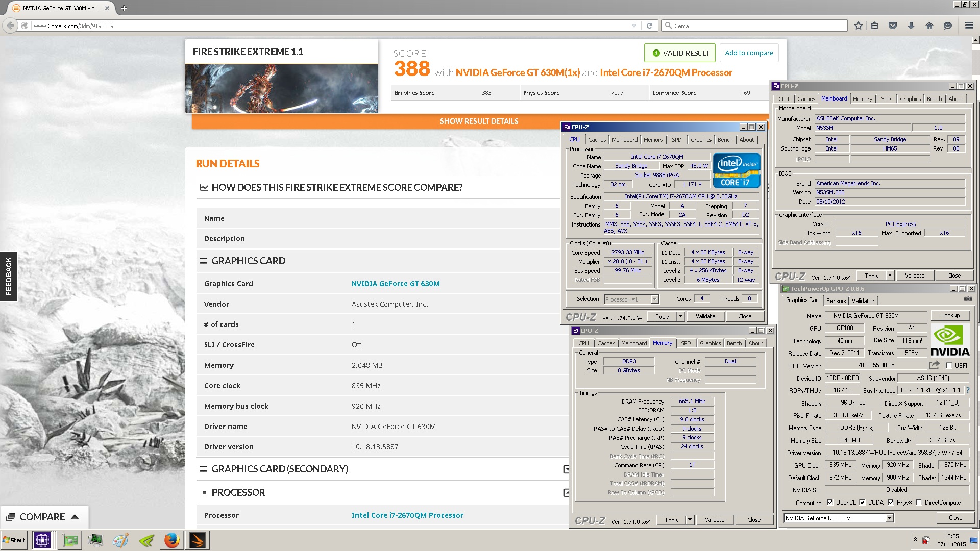Open Paint from the taskbar
The image size is (980, 551).
tap(121, 540)
